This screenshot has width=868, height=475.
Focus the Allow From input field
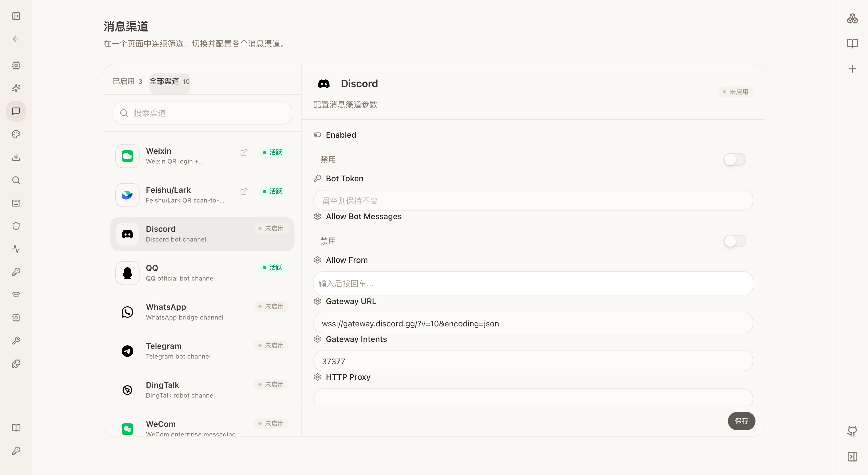point(533,283)
